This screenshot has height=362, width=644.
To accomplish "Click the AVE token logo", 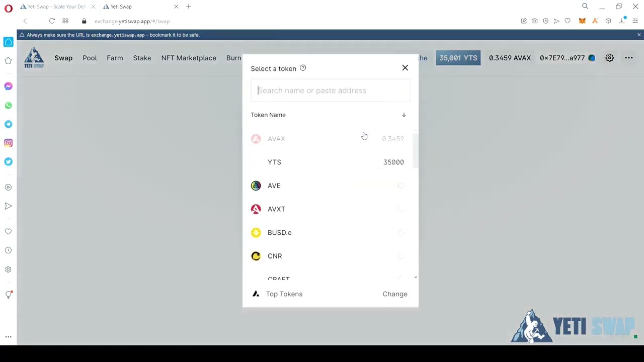I will click(256, 186).
